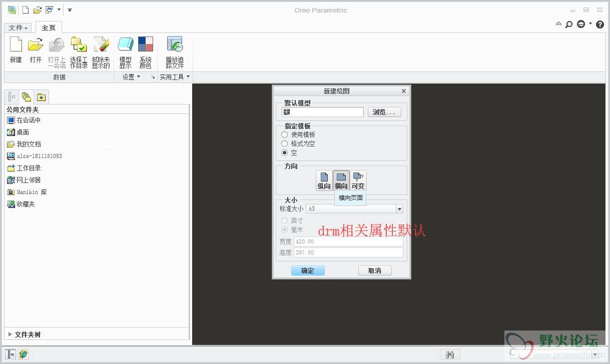The height and width of the screenshot is (364, 610).
Task: Click the binoculars find icon
Action: coord(450,354)
